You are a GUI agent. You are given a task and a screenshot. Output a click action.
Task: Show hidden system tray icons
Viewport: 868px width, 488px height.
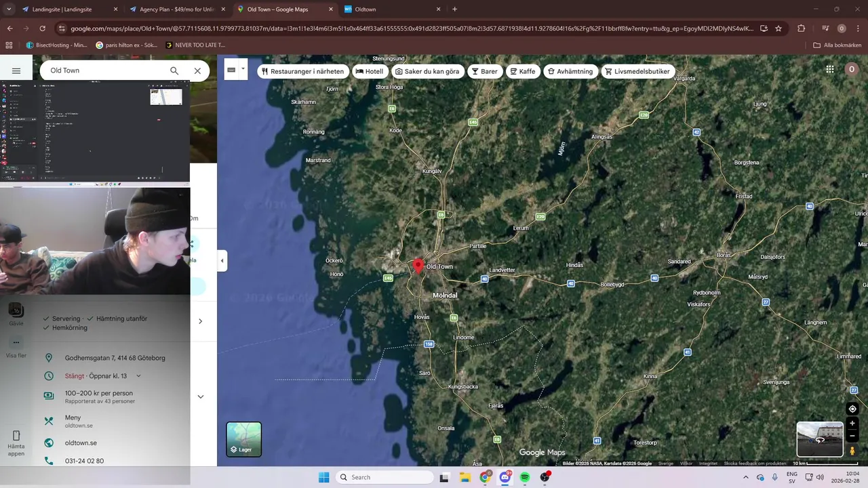746,477
